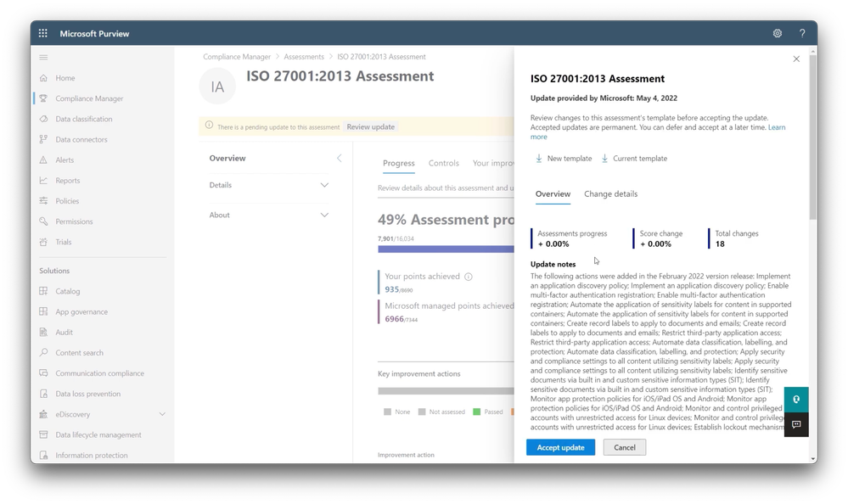This screenshot has height=504, width=848.
Task: Go to Compliance Manager breadcrumb
Action: [x=237, y=57]
